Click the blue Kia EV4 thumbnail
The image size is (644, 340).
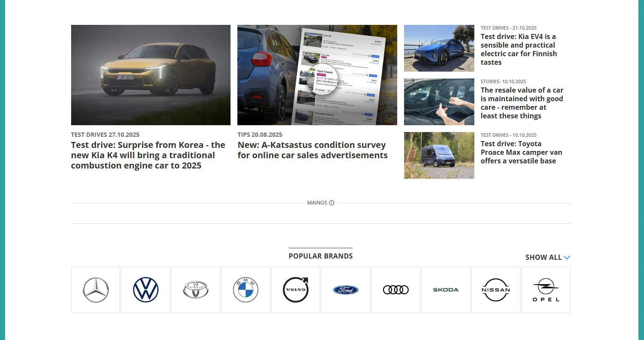tap(439, 48)
